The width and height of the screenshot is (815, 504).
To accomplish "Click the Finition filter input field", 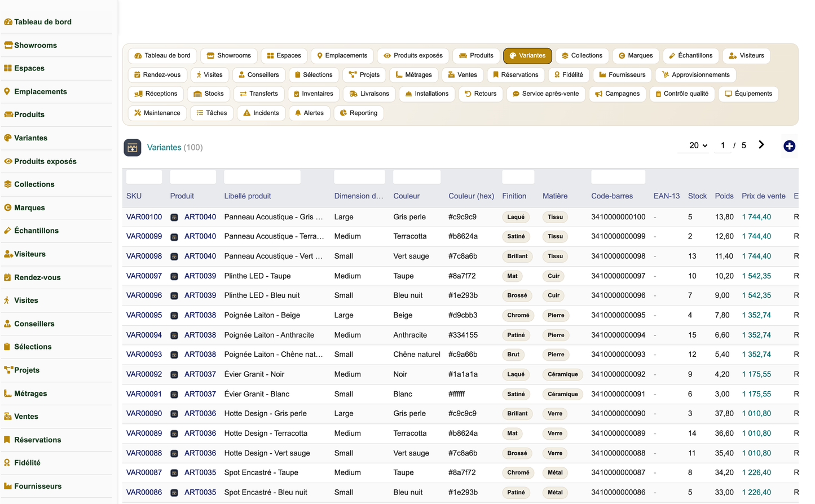I will click(x=518, y=177).
